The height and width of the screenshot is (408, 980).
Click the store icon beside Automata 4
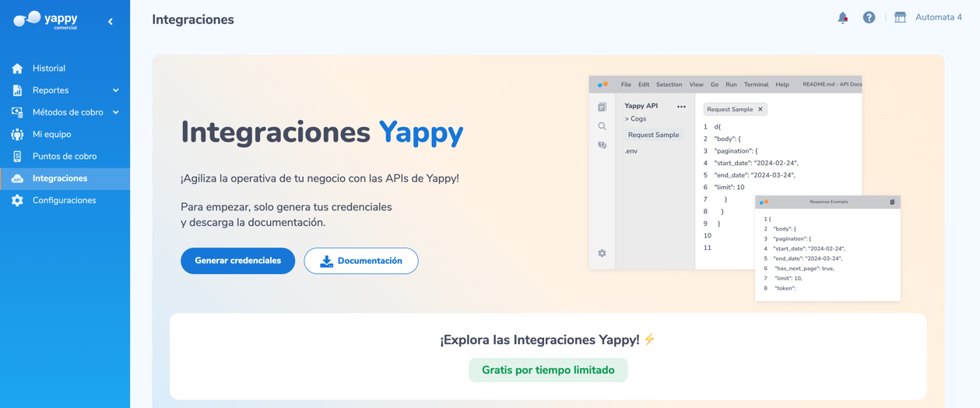coord(900,17)
